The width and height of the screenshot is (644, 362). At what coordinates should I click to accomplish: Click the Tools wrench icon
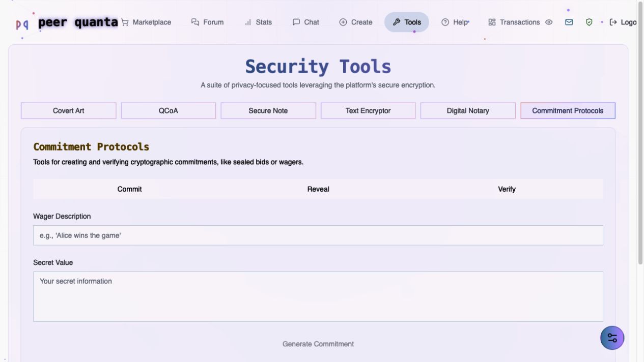pos(397,22)
